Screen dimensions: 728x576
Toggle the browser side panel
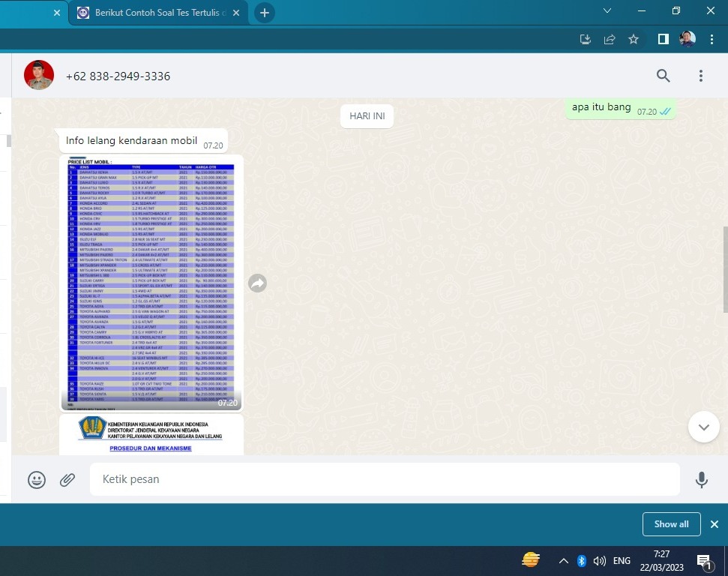click(664, 40)
